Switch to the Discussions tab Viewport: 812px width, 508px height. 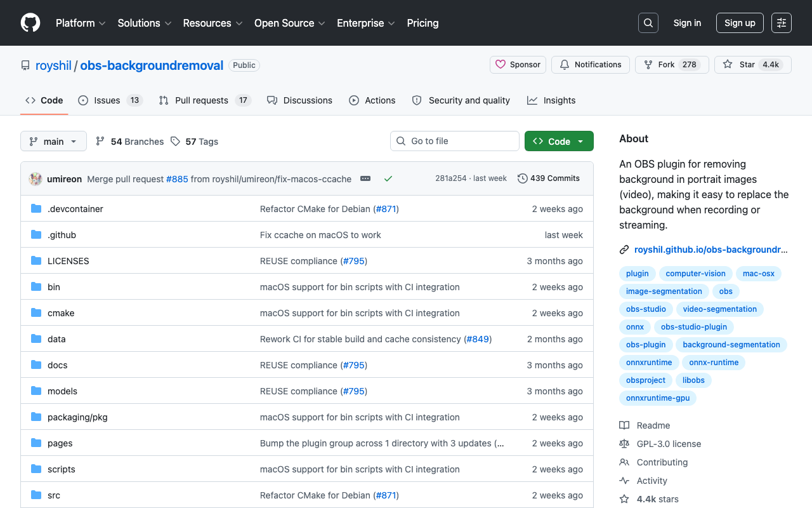pos(299,100)
